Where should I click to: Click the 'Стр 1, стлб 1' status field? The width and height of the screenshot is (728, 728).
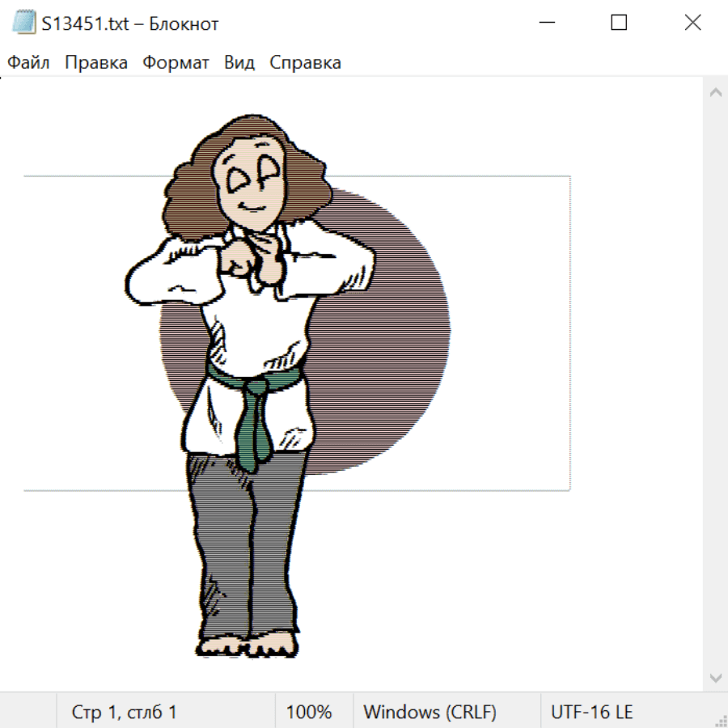(125, 713)
